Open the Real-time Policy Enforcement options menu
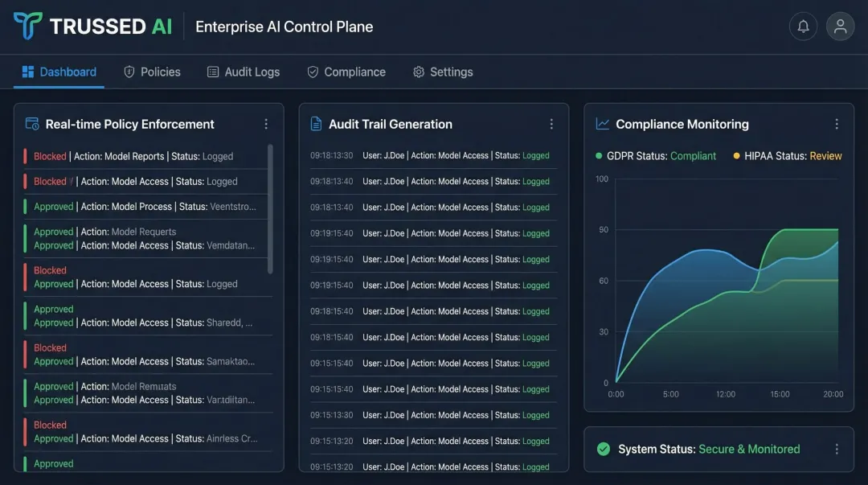Viewport: 868px width, 485px height. pyautogui.click(x=266, y=124)
